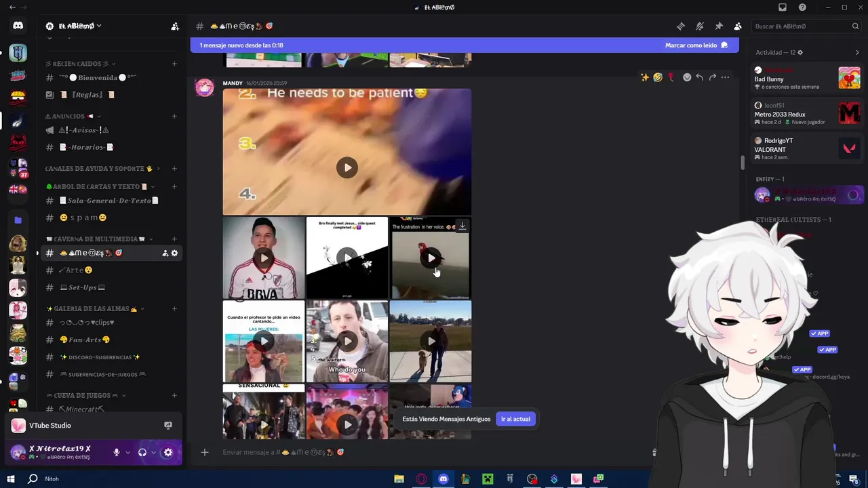The width and height of the screenshot is (868, 488).
Task: Click the forward arrow on MANDY's message
Action: pos(713,77)
